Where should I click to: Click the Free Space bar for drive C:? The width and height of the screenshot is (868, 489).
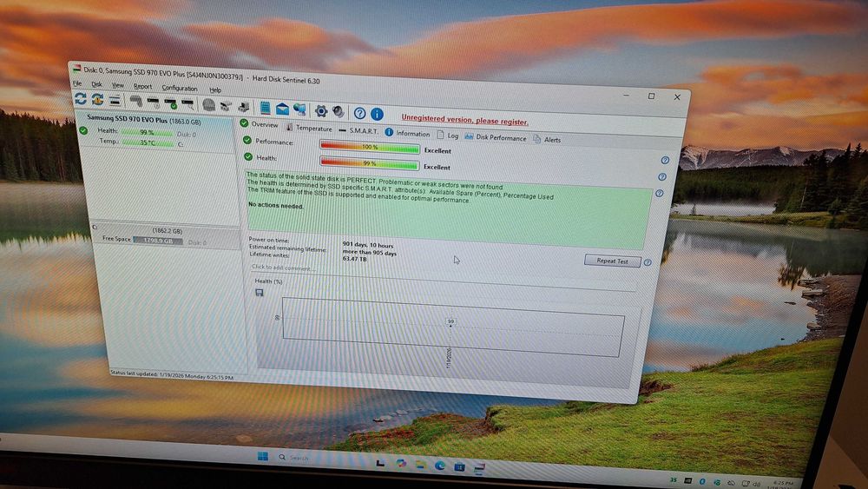[x=158, y=241]
